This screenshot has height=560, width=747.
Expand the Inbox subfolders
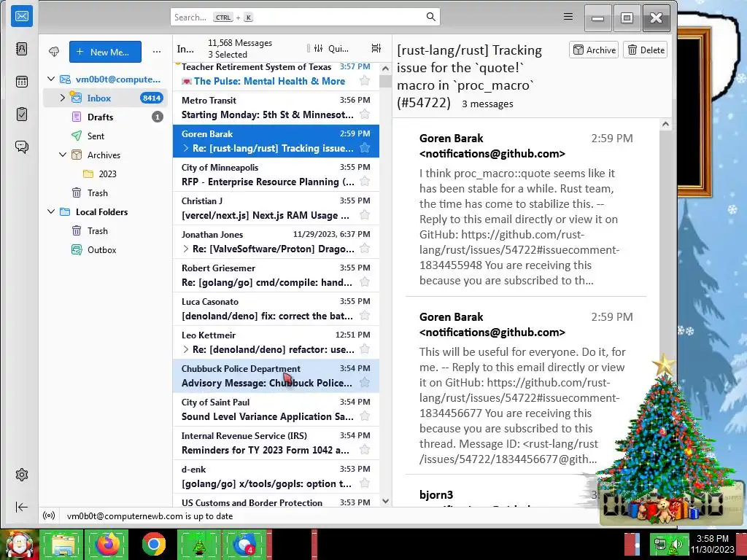63,98
